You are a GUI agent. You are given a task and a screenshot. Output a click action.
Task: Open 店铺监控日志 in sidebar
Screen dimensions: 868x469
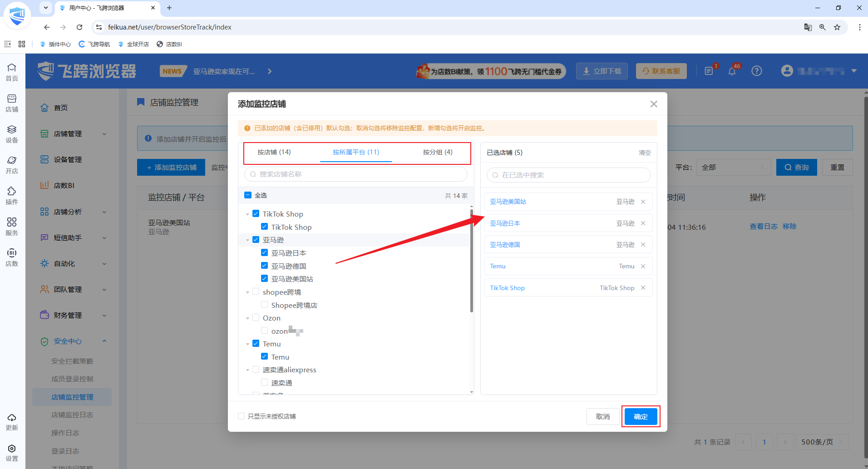(x=72, y=415)
